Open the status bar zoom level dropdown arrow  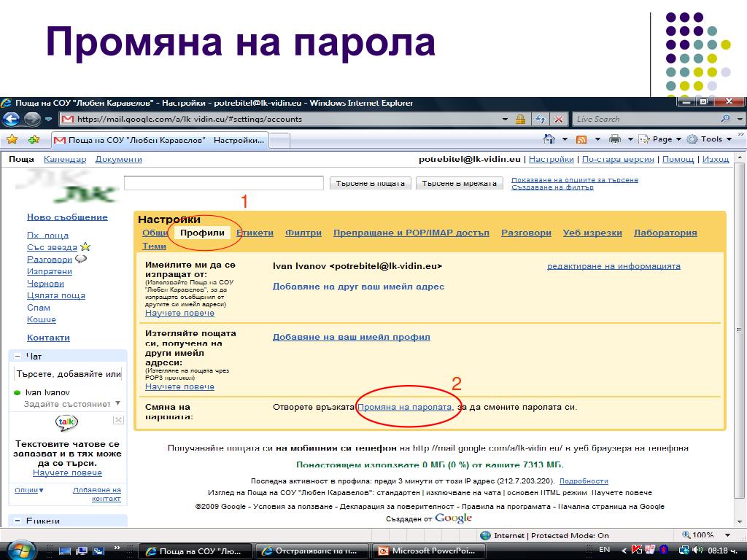727,535
